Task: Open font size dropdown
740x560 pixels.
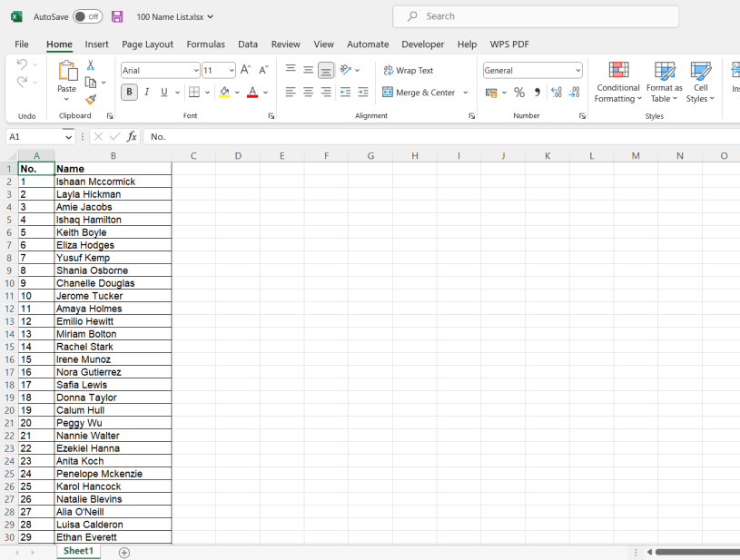Action: click(x=232, y=71)
